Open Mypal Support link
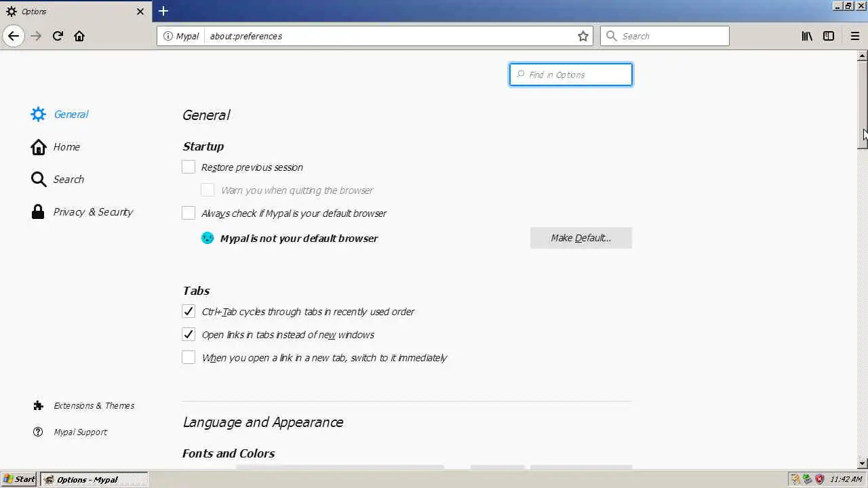Image resolution: width=868 pixels, height=488 pixels. click(71, 432)
